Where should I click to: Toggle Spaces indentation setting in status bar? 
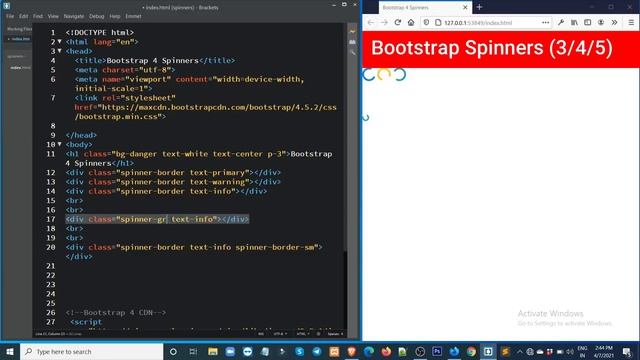tap(336, 334)
